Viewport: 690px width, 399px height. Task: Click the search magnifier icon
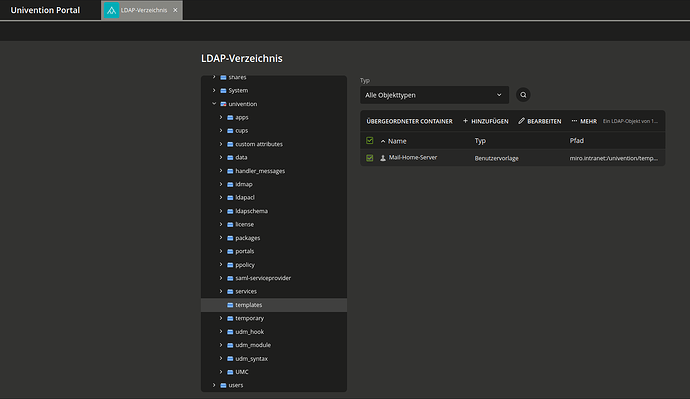523,95
